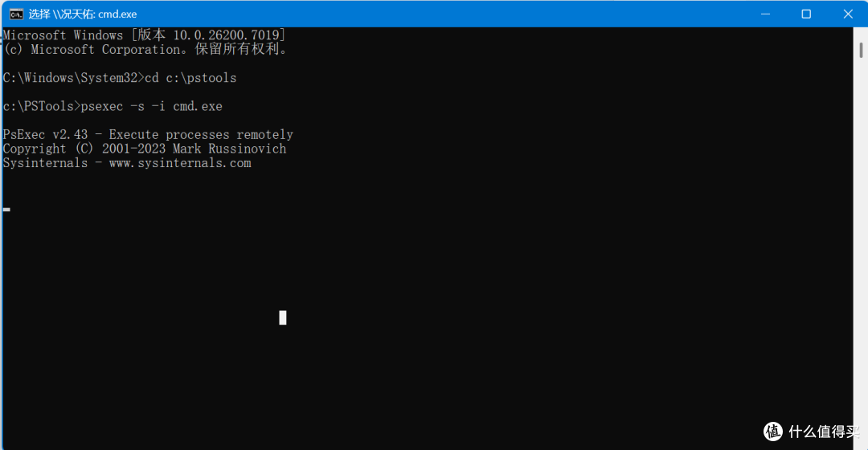
Task: Close the cmd.exe window
Action: (x=848, y=14)
